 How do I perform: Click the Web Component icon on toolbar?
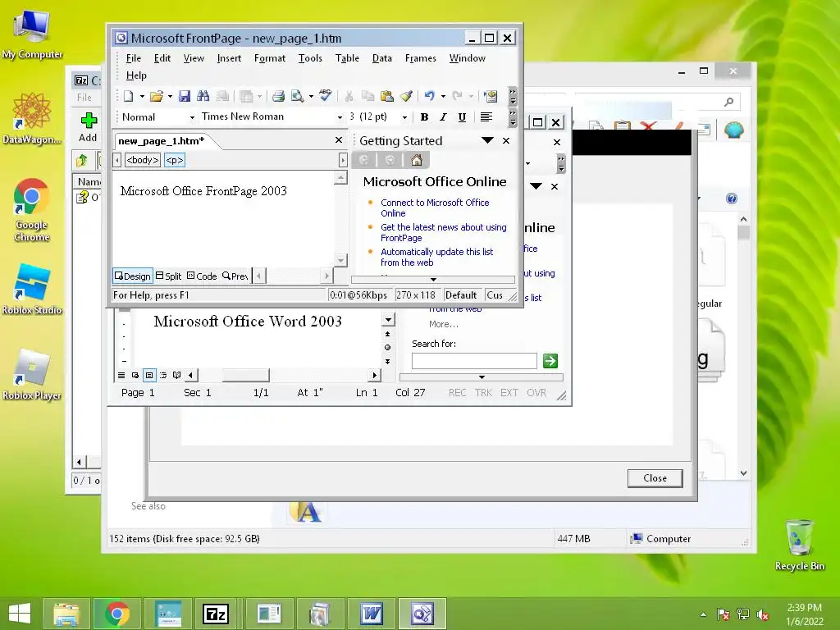pos(491,97)
